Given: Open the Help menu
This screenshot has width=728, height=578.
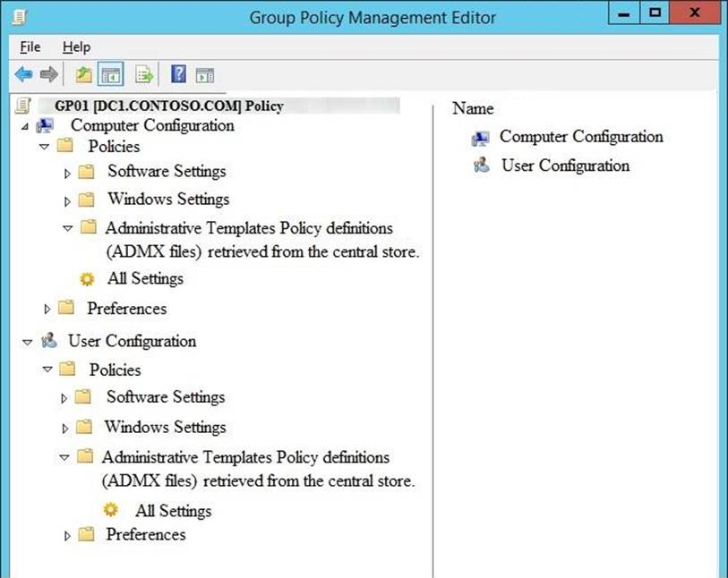Looking at the screenshot, I should (x=76, y=47).
